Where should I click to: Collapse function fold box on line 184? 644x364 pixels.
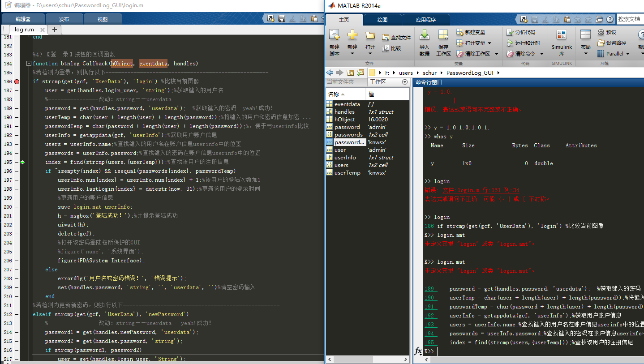click(x=29, y=64)
